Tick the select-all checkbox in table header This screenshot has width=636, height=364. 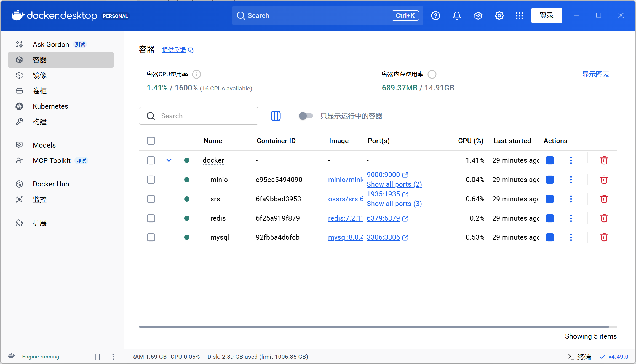(151, 141)
